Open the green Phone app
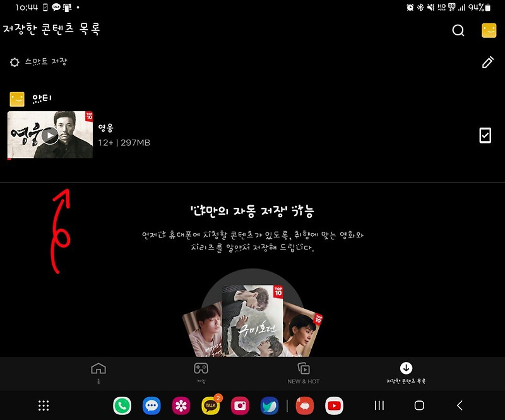Image resolution: width=505 pixels, height=420 pixels. pyautogui.click(x=122, y=405)
